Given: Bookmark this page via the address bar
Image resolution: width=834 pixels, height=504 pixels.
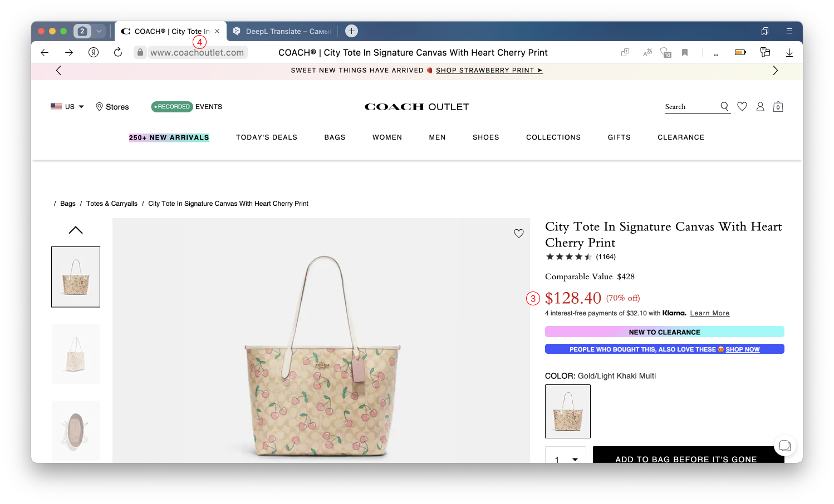Looking at the screenshot, I should (x=685, y=52).
